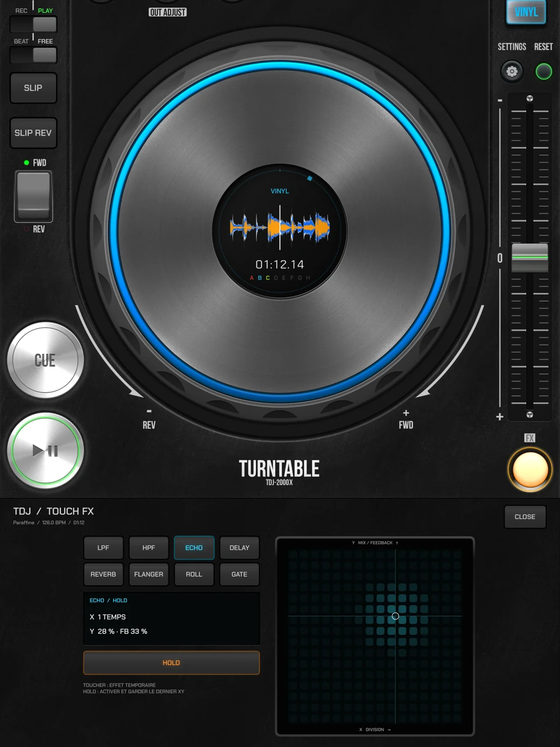This screenshot has height=747, width=560.
Task: Select the GATE effect
Action: [x=239, y=574]
